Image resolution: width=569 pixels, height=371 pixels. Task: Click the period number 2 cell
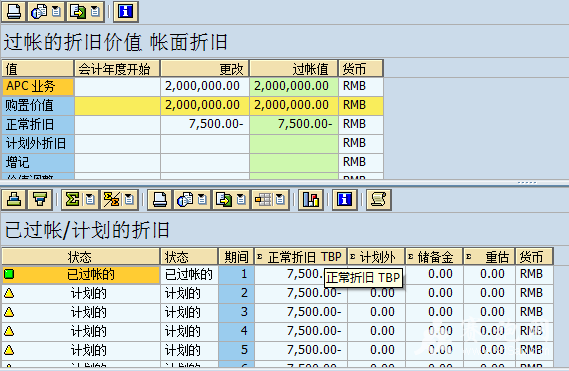tap(236, 294)
